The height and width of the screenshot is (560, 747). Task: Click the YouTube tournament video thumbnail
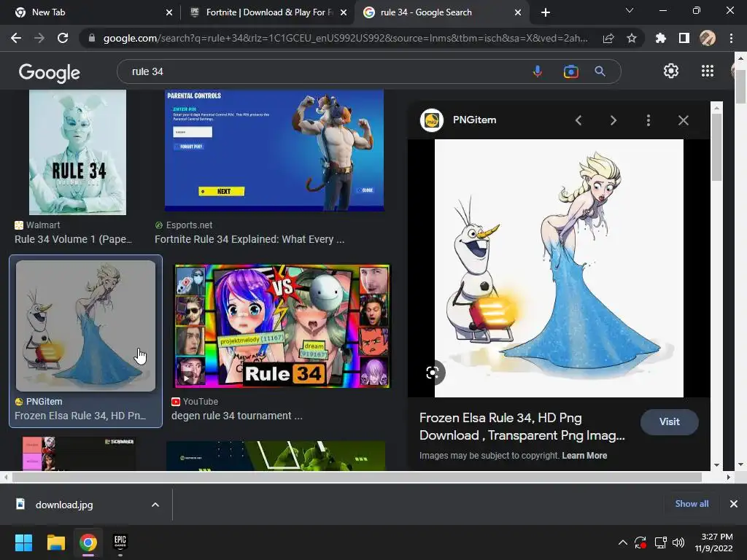(x=282, y=326)
